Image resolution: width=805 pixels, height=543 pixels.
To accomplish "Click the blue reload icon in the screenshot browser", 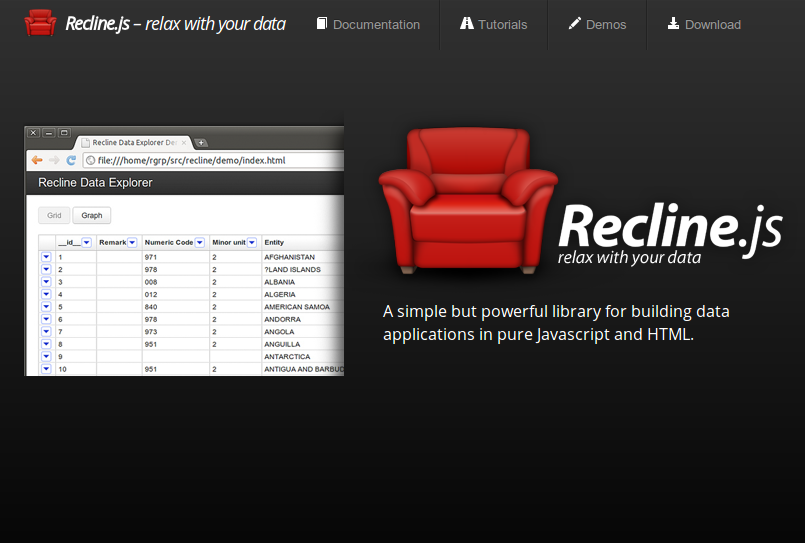I will 71,160.
